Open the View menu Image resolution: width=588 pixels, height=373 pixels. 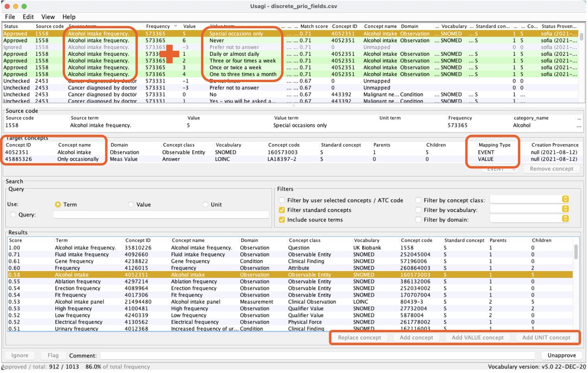(47, 16)
